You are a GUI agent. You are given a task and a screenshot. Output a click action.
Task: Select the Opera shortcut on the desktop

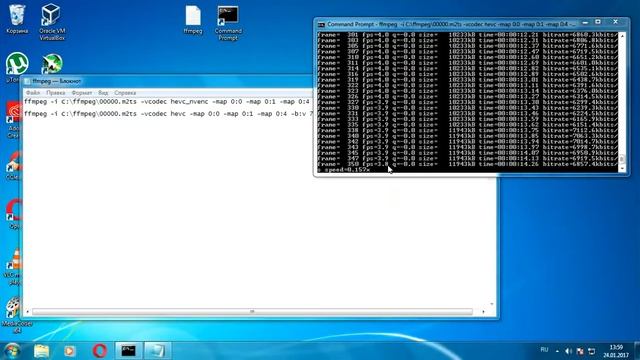coord(14,213)
